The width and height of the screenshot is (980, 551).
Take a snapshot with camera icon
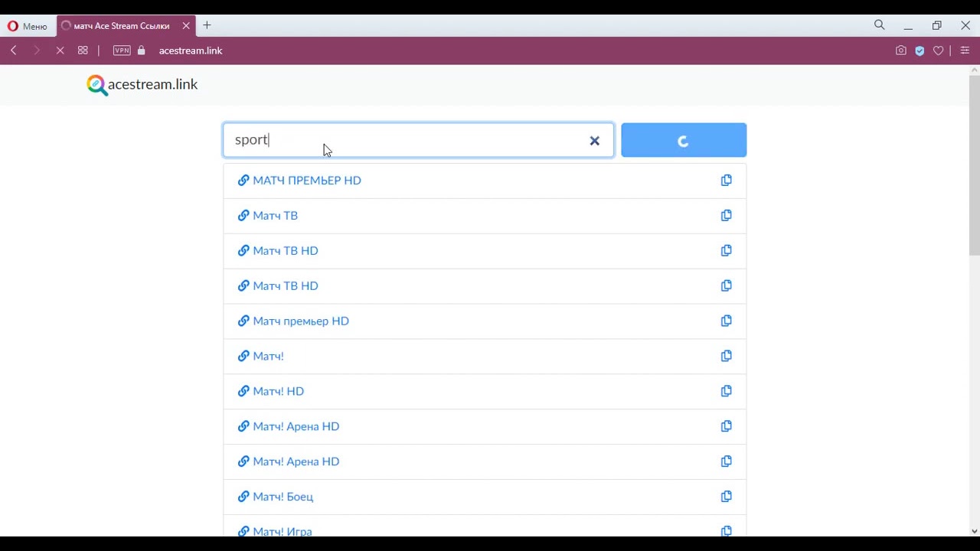901,51
